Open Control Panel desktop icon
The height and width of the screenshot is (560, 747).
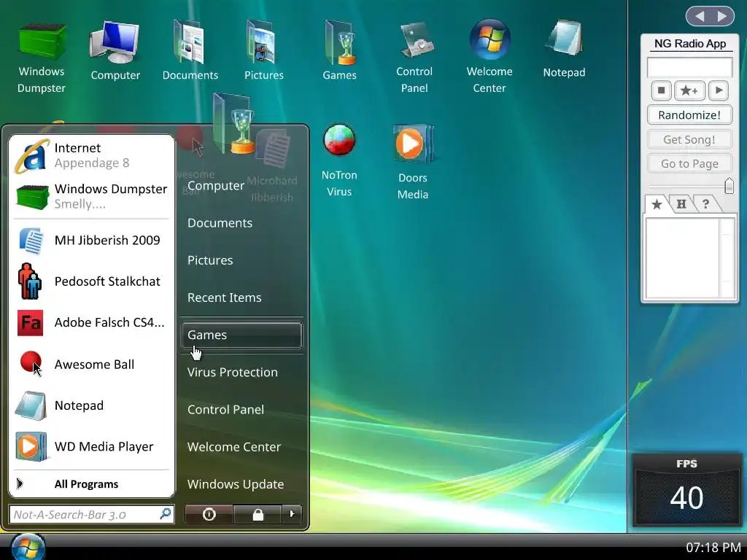pos(414,58)
